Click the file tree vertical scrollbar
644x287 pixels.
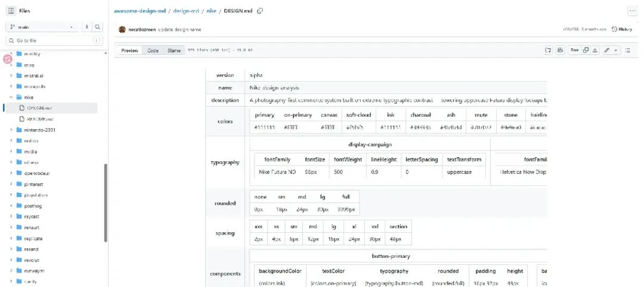(x=106, y=203)
